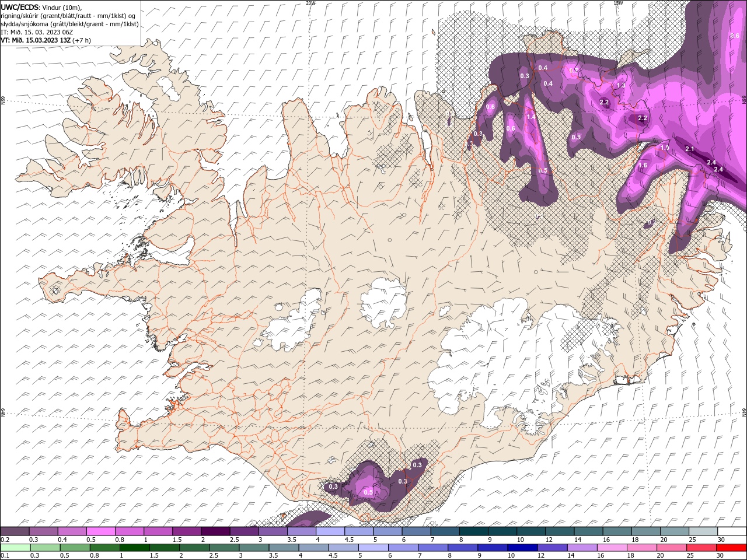Click the '20W' longitude label
747x560 pixels.
(310, 3)
